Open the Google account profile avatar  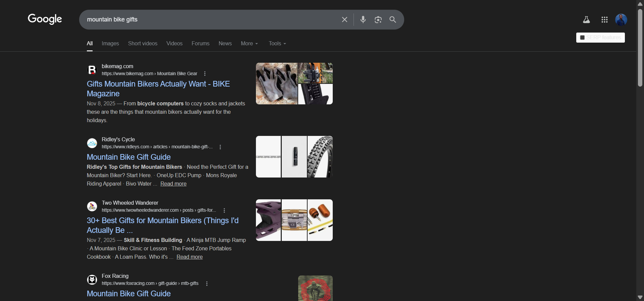621,20
